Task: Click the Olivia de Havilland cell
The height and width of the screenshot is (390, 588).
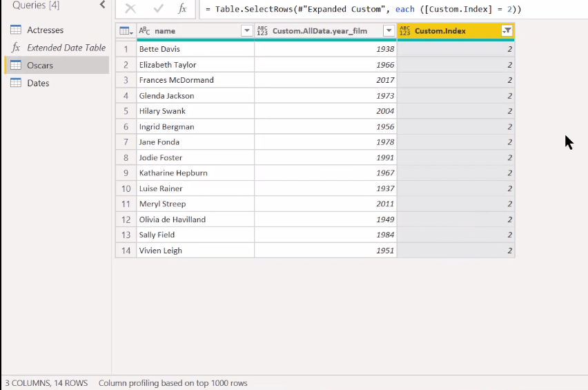Action: 195,220
